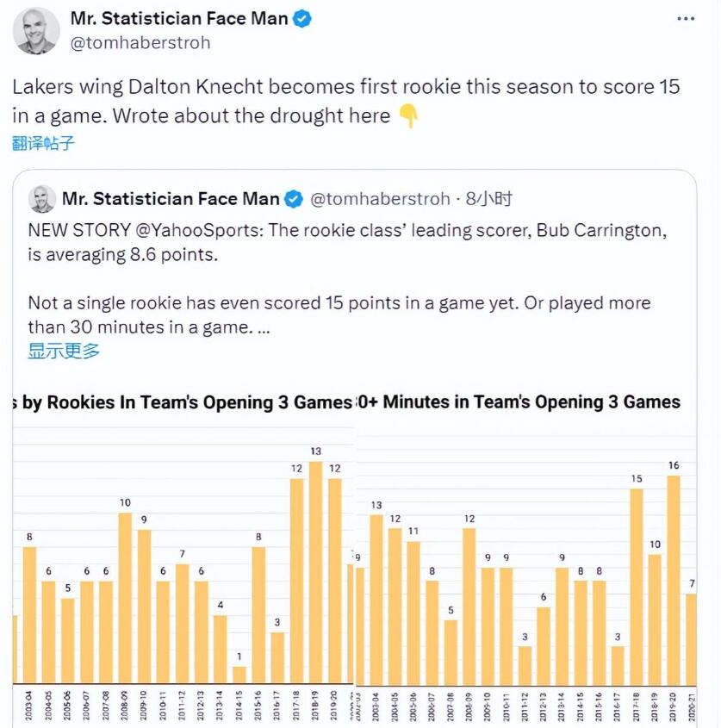
Task: Click the quoted tweet's author display name
Action: point(171,200)
